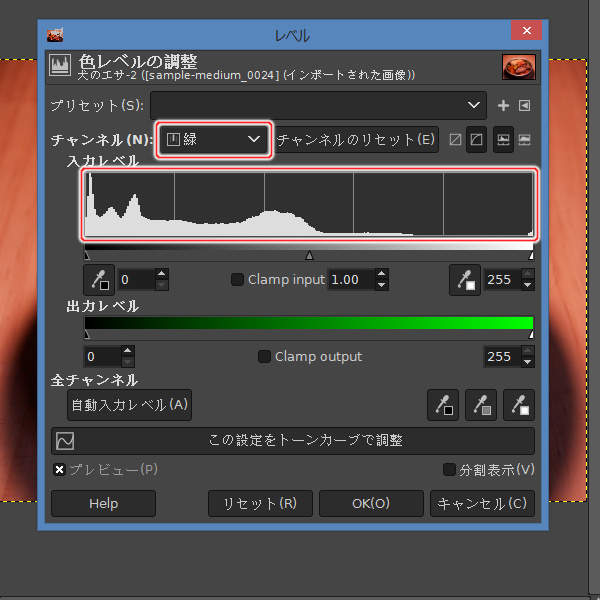Open the プリセット(S) dropdown
This screenshot has width=600, height=600.
pyautogui.click(x=318, y=105)
